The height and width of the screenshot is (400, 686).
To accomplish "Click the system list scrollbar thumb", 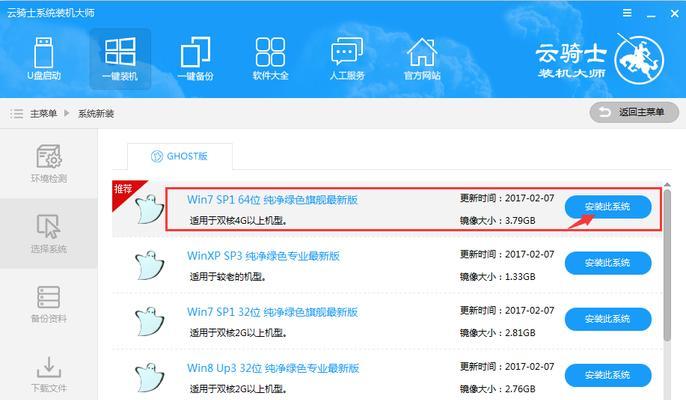I will coord(667,265).
